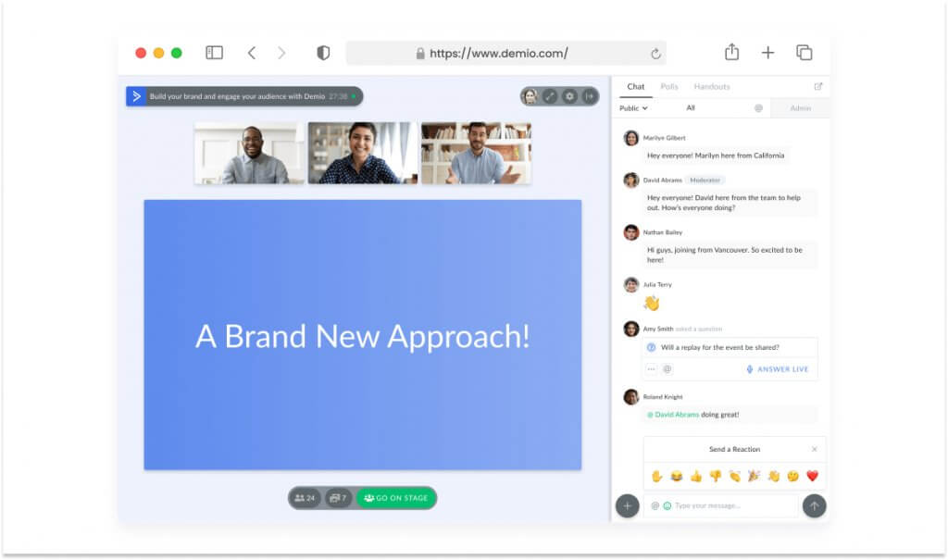Viewport: 948px width, 560px height.
Task: Click the round plus button beside message box
Action: pyautogui.click(x=627, y=506)
